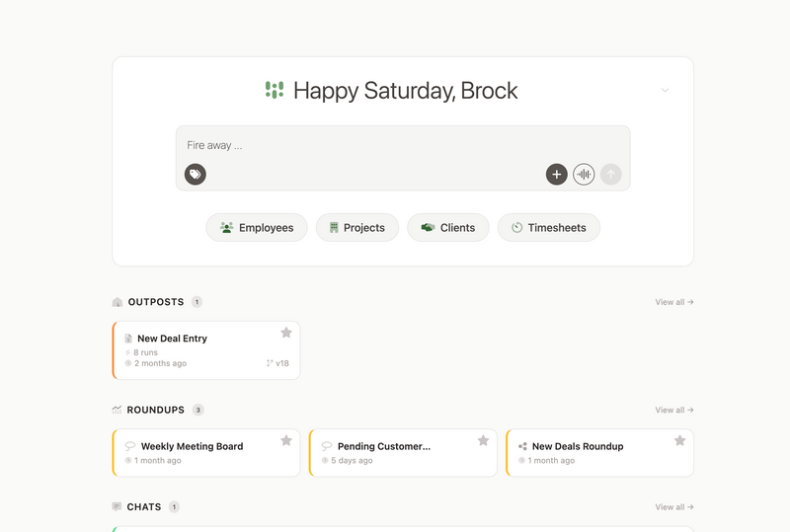Click the Timesheets clock icon
Viewport: 790px width, 532px height.
(516, 228)
